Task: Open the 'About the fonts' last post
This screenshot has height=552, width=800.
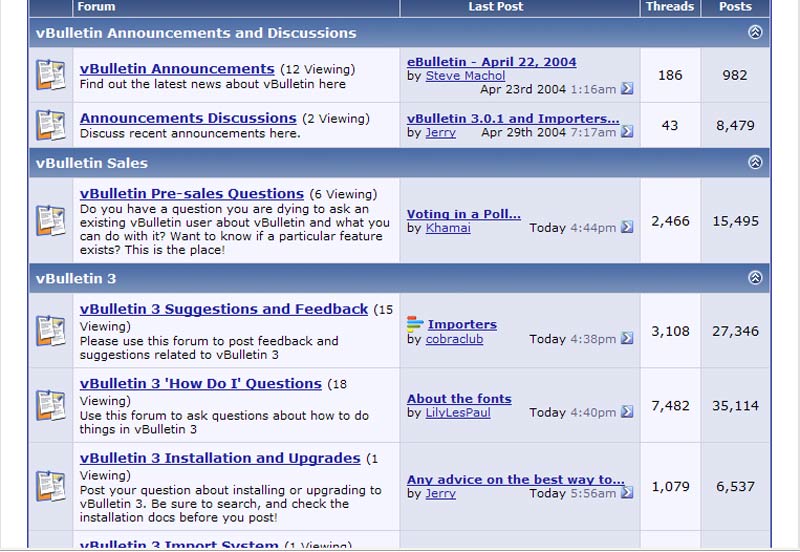Action: tap(459, 399)
